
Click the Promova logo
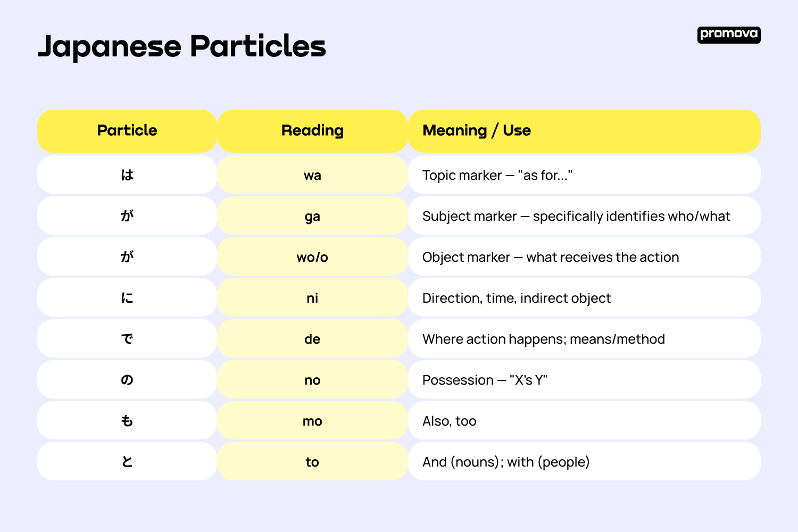point(729,35)
